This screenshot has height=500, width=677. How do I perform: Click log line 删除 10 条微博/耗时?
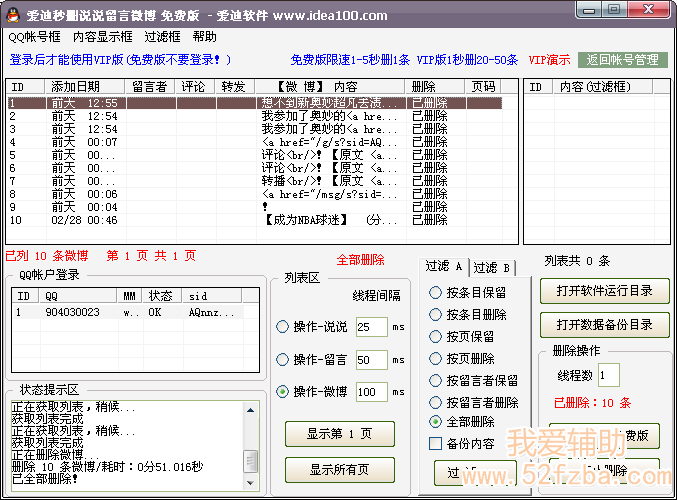pyautogui.click(x=108, y=467)
